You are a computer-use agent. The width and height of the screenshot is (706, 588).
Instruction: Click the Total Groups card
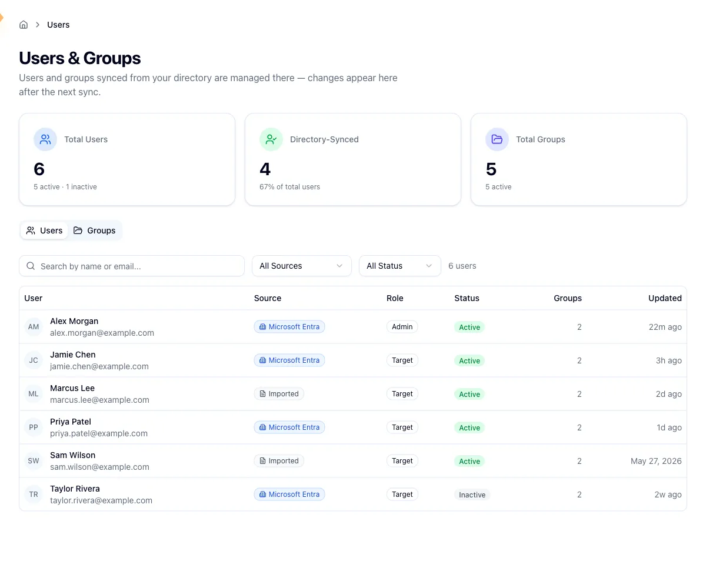tap(579, 159)
